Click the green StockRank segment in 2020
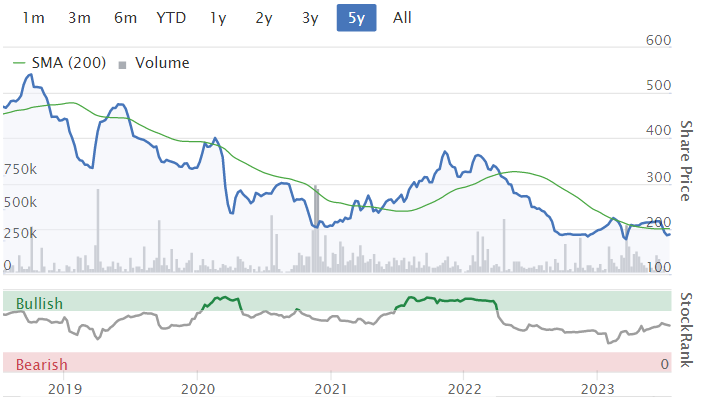The width and height of the screenshot is (701, 397). 221,302
